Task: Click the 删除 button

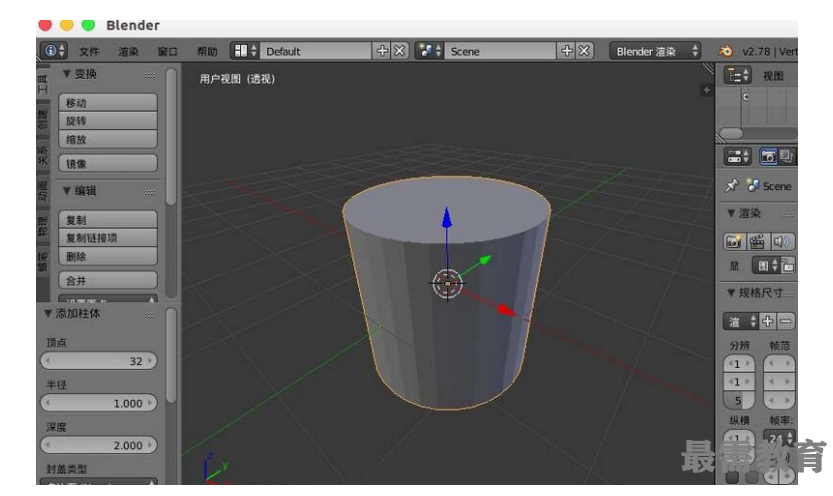Action: [x=108, y=256]
